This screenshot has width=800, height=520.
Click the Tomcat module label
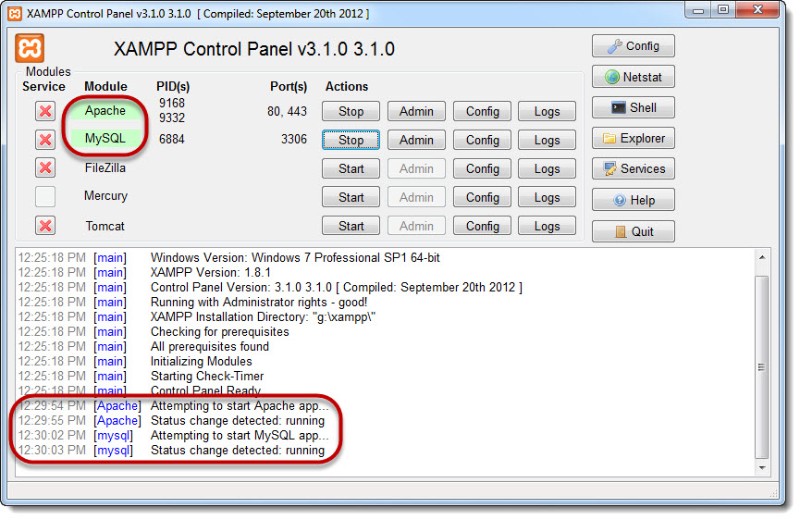[x=105, y=226]
